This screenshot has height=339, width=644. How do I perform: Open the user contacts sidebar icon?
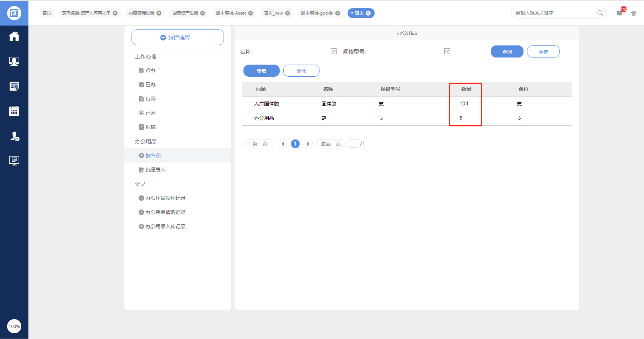point(14,61)
